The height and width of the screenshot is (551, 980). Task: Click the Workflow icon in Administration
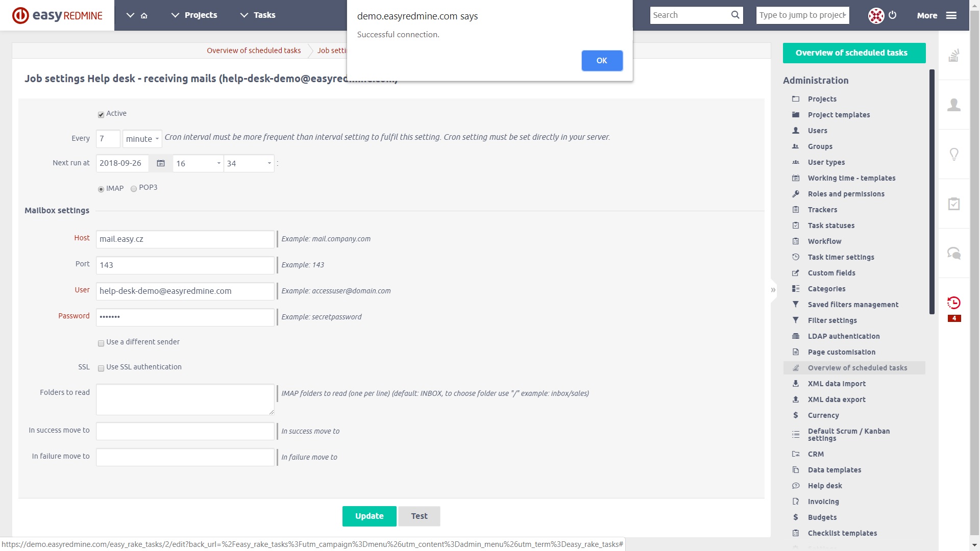pos(796,241)
